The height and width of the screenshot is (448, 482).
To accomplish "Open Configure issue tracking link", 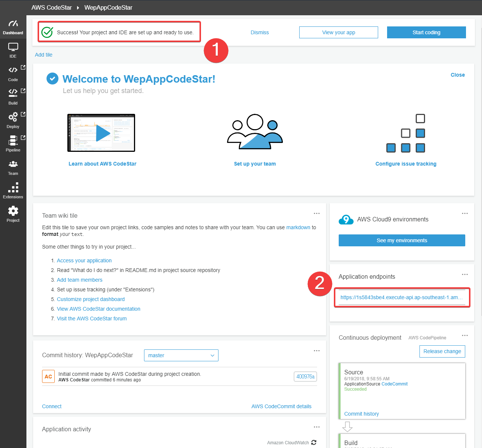I will (406, 164).
